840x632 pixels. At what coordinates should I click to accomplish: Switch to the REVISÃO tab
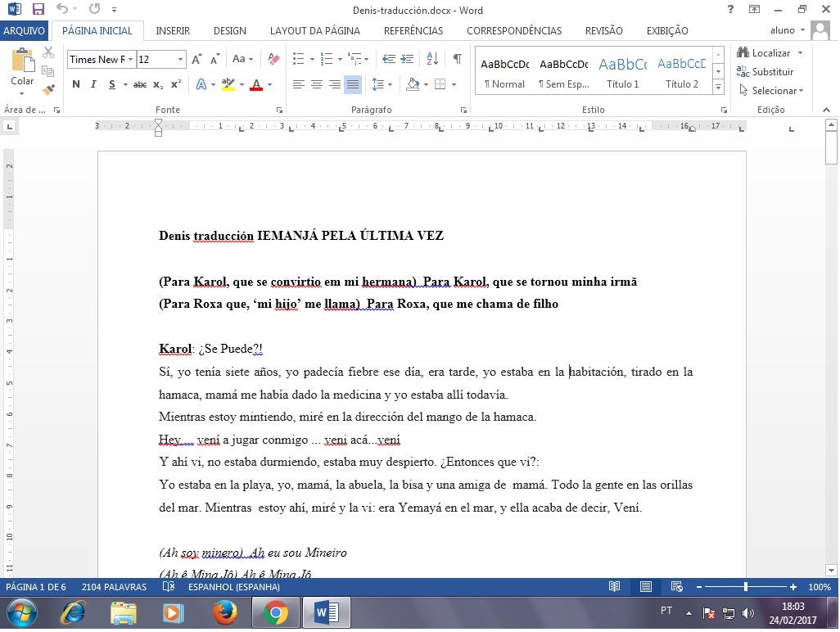coord(603,30)
